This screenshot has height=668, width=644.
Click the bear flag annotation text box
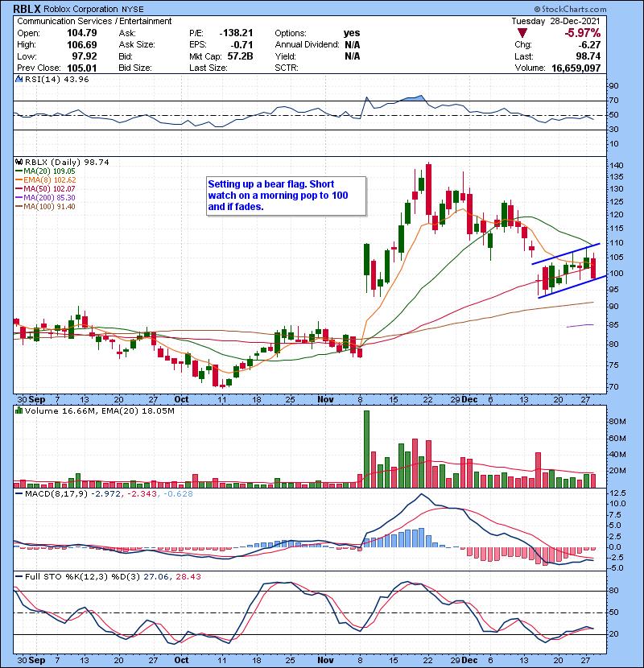pyautogui.click(x=286, y=196)
